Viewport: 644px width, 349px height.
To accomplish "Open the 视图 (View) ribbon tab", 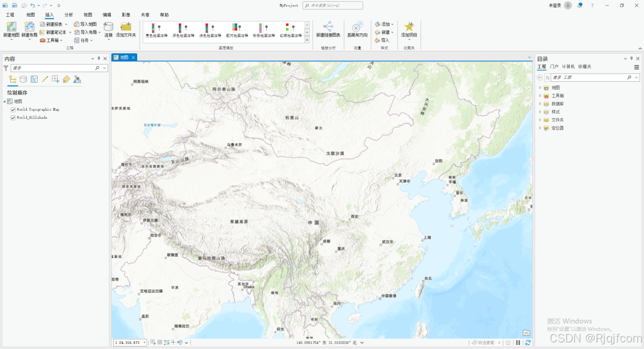I will [x=88, y=15].
